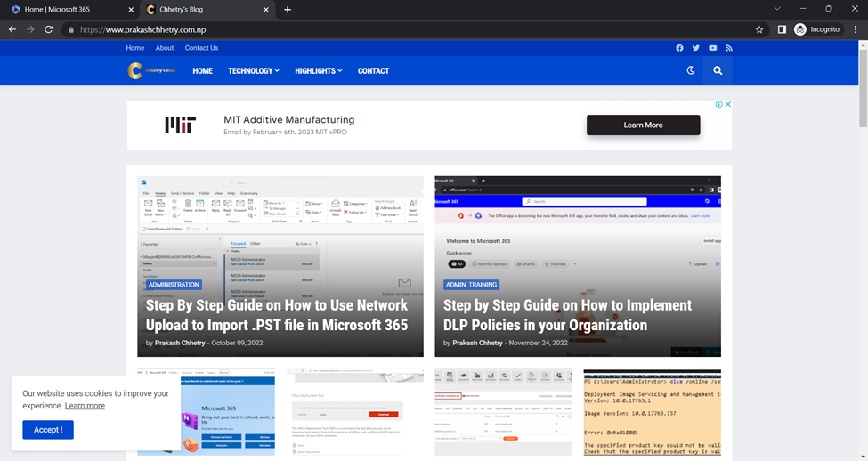
Task: Go to HOME in main navigation
Action: 203,71
